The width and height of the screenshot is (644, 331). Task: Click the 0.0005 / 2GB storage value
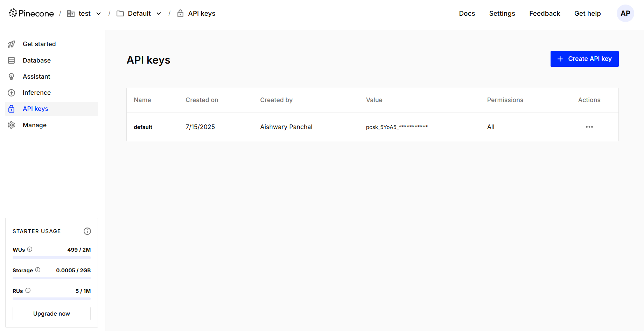coord(73,271)
